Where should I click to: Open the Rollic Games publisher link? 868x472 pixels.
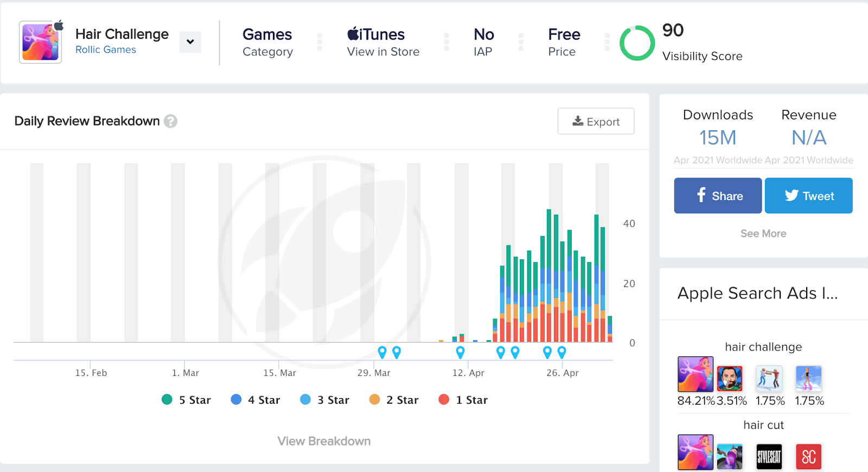tap(106, 49)
